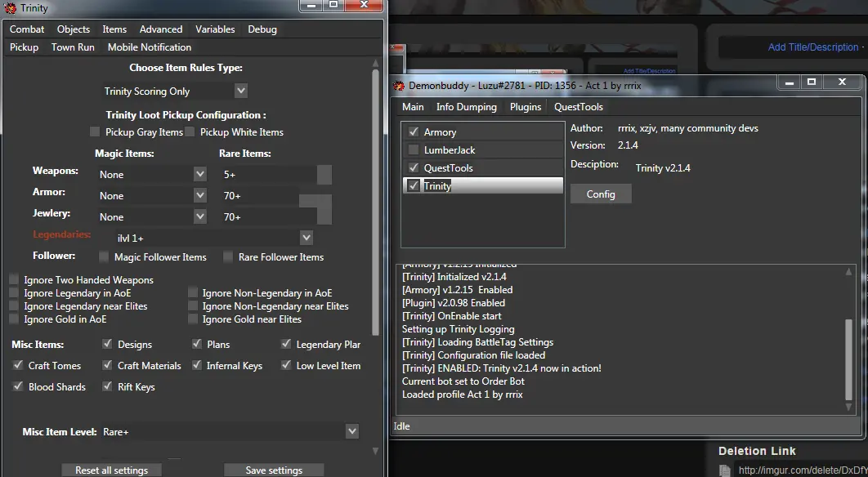Image resolution: width=868 pixels, height=477 pixels.
Task: Click the Rare Weapons 5+ slider
Action: click(324, 175)
